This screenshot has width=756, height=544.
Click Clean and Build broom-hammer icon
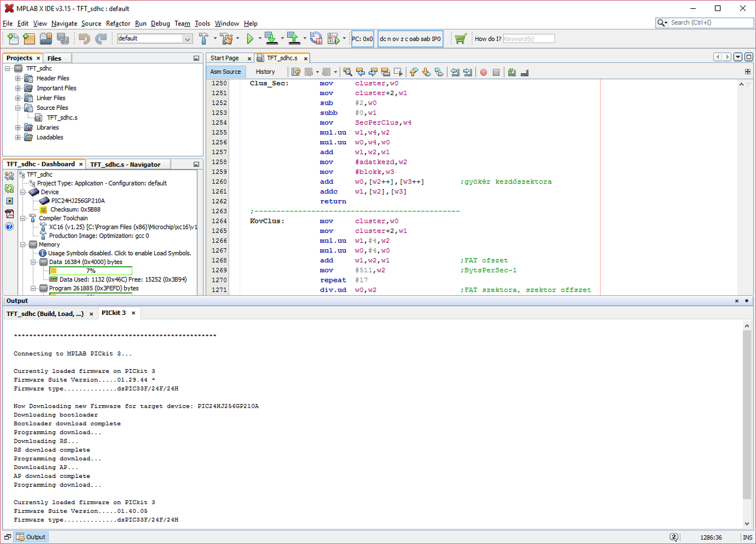tap(226, 38)
